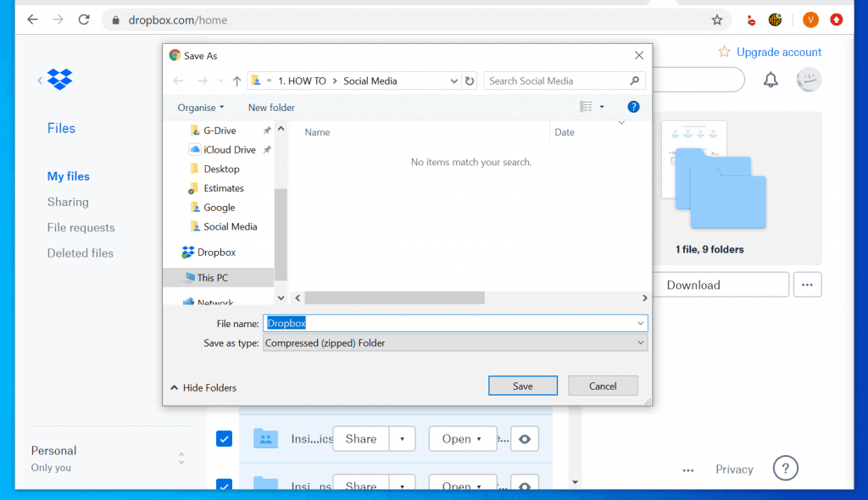The height and width of the screenshot is (500, 868).
Task: Collapse the Dropbox sidebar chevron
Action: pos(40,81)
